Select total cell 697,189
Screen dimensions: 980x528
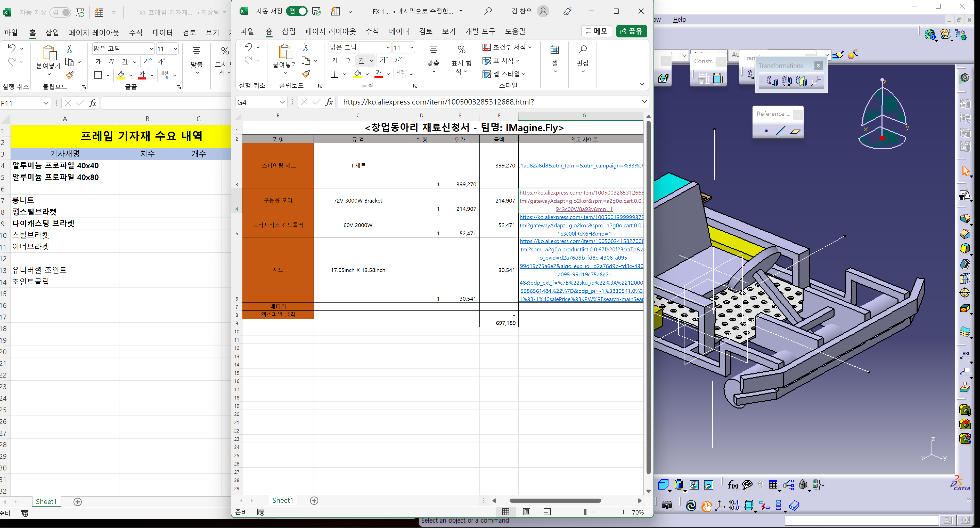(499, 323)
